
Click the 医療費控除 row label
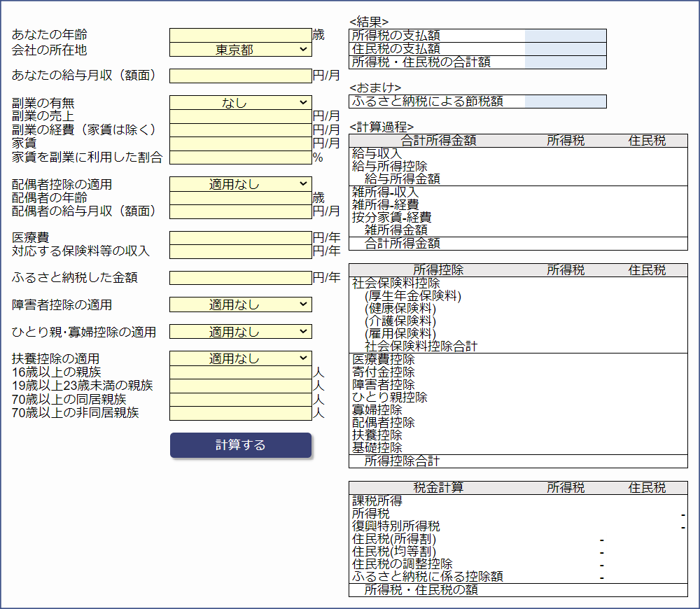pyautogui.click(x=384, y=359)
